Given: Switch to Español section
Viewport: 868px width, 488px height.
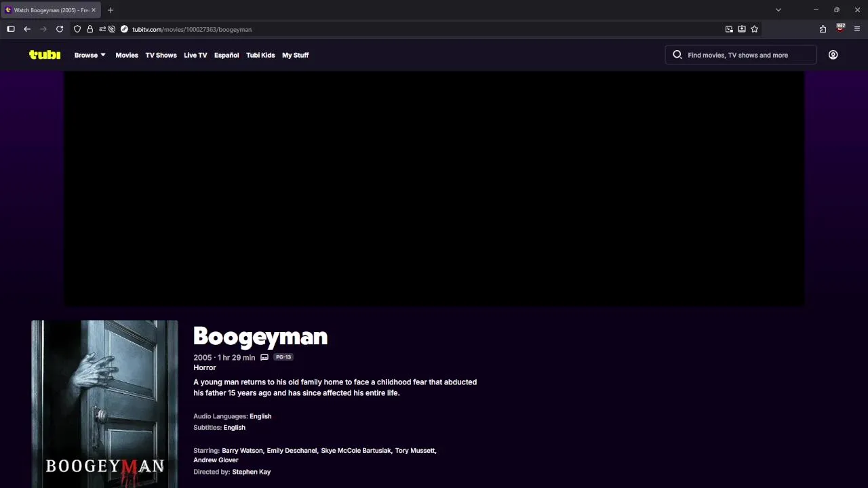Looking at the screenshot, I should point(226,55).
